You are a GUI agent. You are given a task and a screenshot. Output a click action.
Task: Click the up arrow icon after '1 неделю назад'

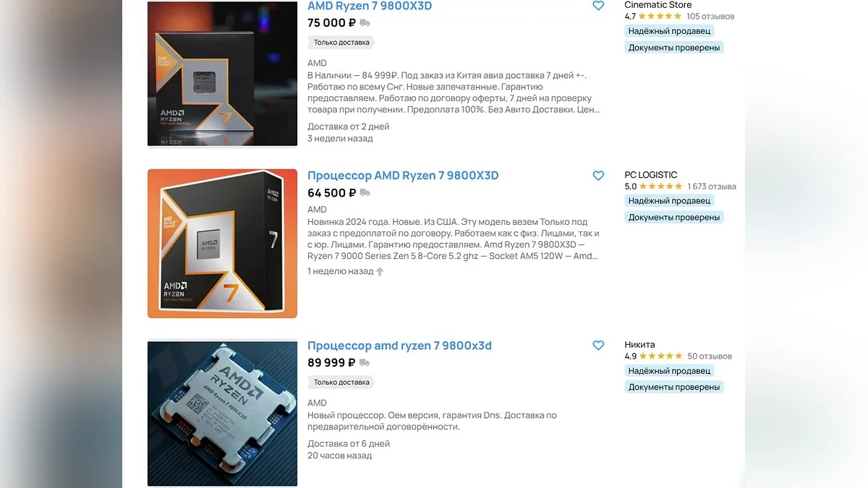click(x=380, y=272)
